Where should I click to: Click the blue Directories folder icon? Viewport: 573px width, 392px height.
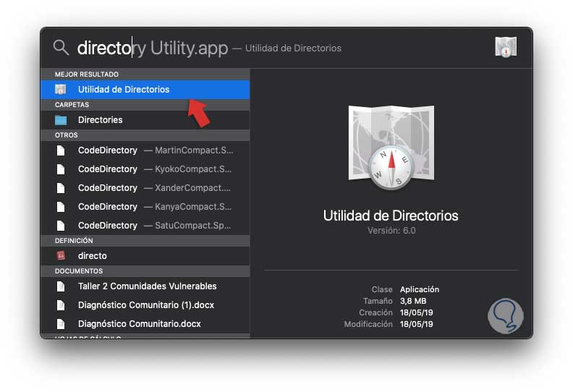pyautogui.click(x=61, y=120)
